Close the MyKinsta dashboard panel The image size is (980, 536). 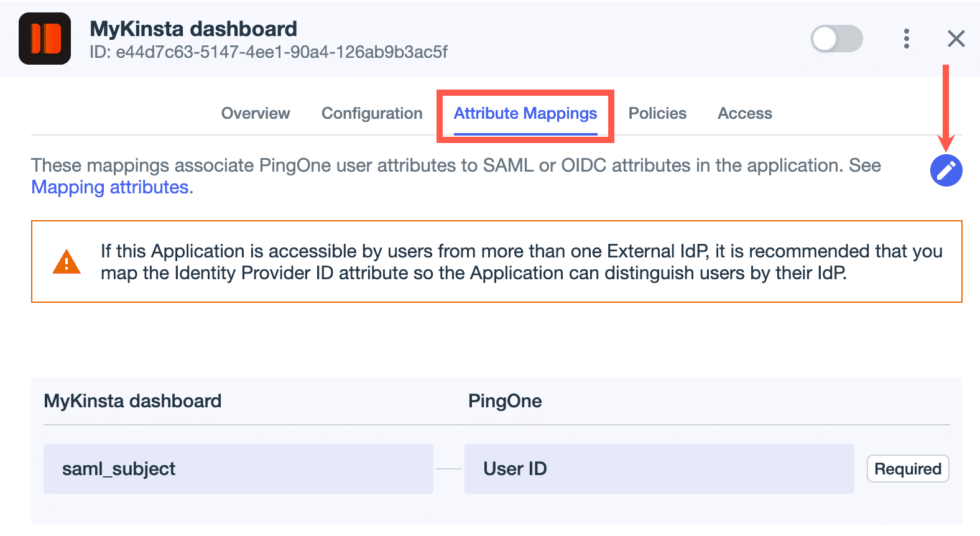coord(956,39)
